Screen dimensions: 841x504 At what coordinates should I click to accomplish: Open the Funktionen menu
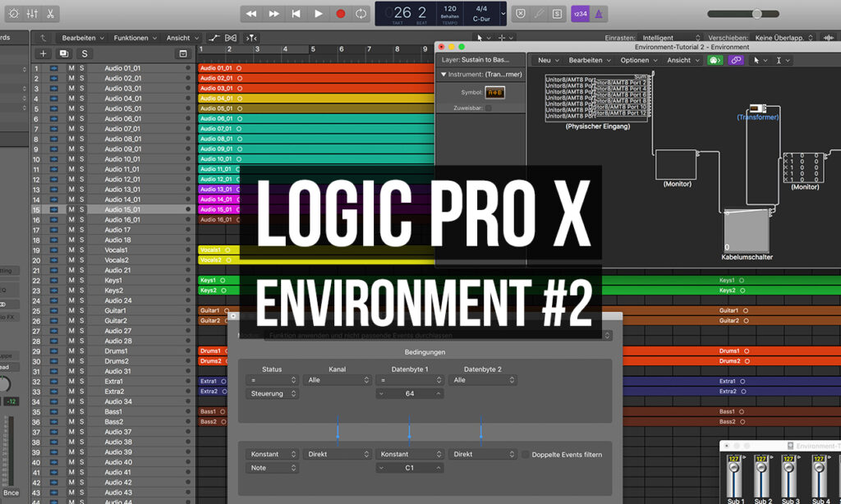[x=136, y=38]
